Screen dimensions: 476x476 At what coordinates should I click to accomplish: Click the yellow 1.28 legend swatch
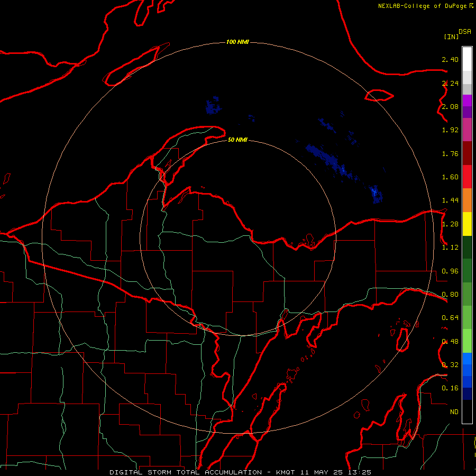pyautogui.click(x=467, y=224)
